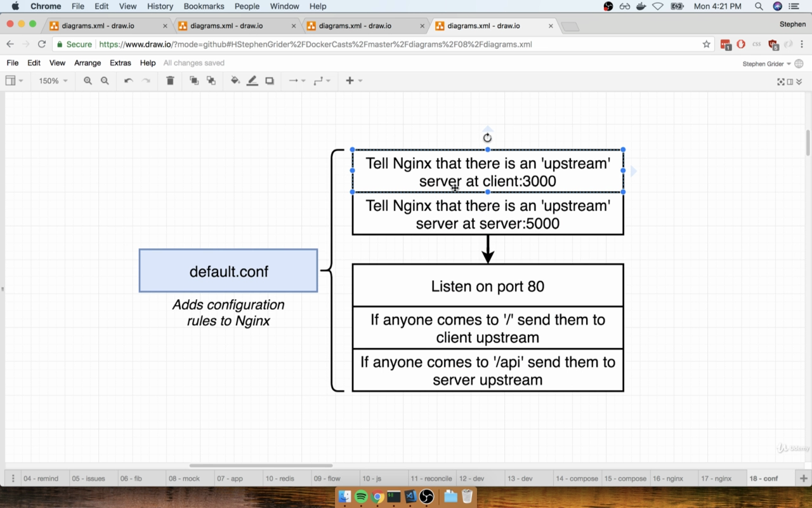The height and width of the screenshot is (508, 812).
Task: Click the 'Adds configuration rules to Nginx' text
Action: point(228,312)
